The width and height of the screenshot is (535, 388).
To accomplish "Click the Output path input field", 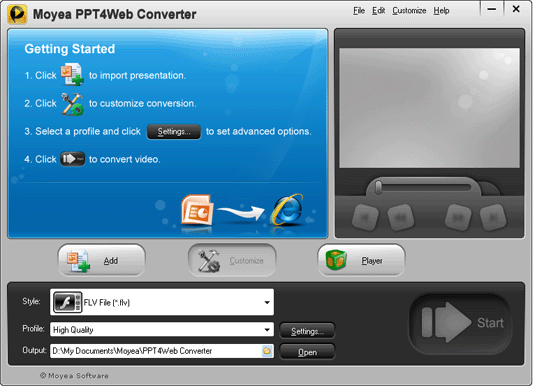I will (x=156, y=351).
